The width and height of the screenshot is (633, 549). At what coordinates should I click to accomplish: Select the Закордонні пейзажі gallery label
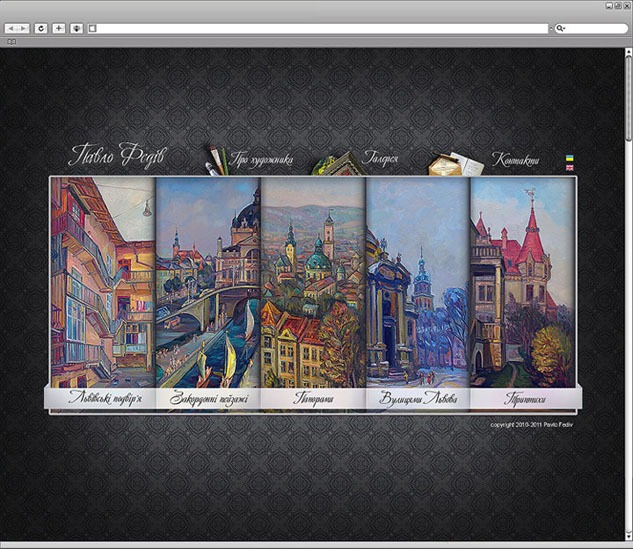tap(209, 398)
